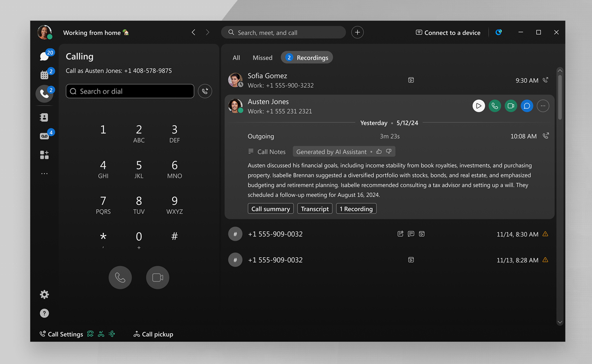This screenshot has height=364, width=592.
Task: Open the Contacts icon in the sidebar
Action: pos(44,117)
